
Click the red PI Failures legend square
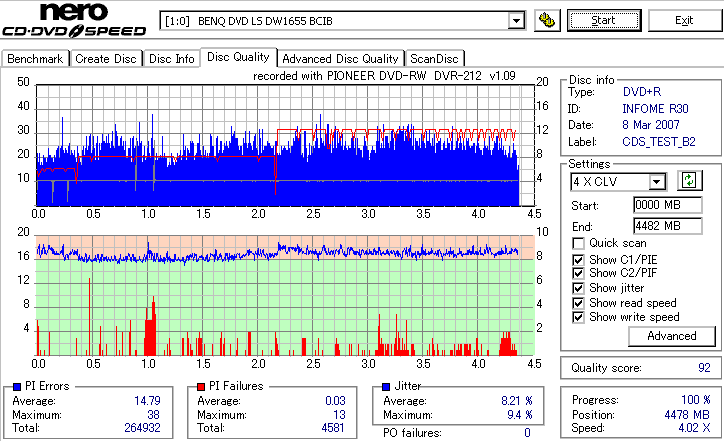pos(201,387)
